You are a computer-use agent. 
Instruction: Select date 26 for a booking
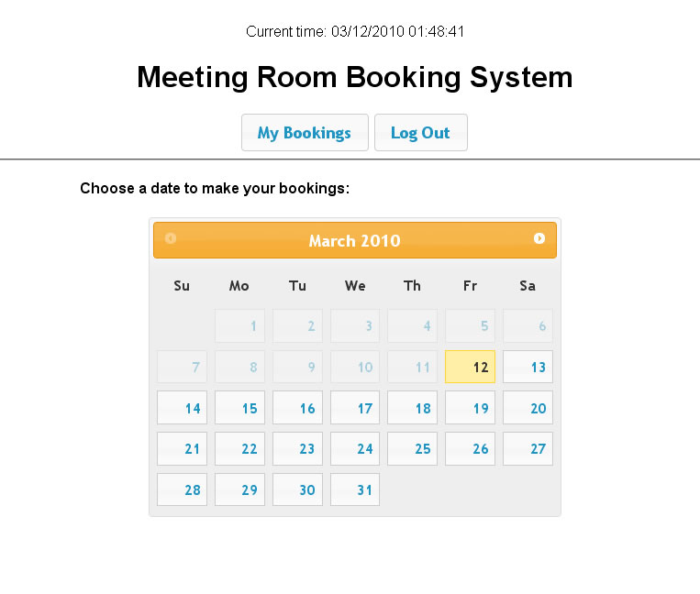[470, 448]
